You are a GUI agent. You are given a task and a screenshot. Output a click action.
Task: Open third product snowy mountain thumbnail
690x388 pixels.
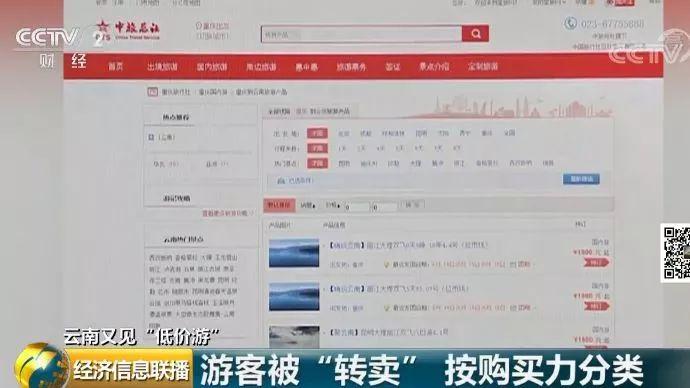point(294,337)
